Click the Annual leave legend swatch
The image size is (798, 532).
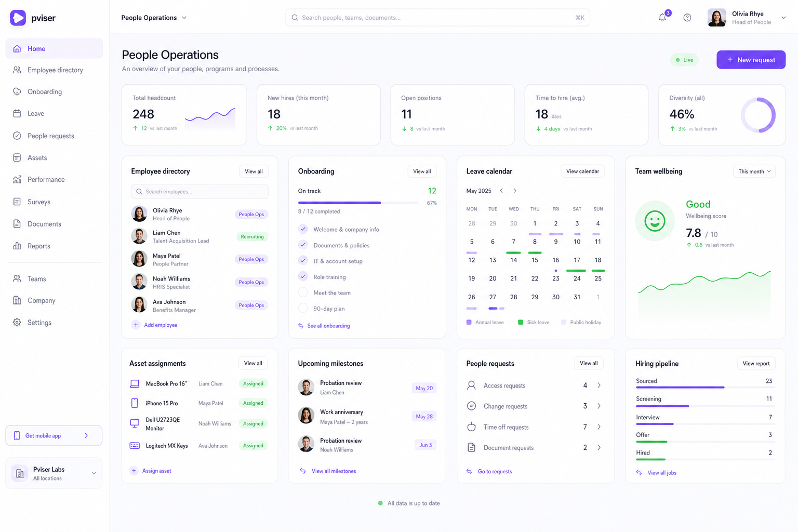pos(469,322)
